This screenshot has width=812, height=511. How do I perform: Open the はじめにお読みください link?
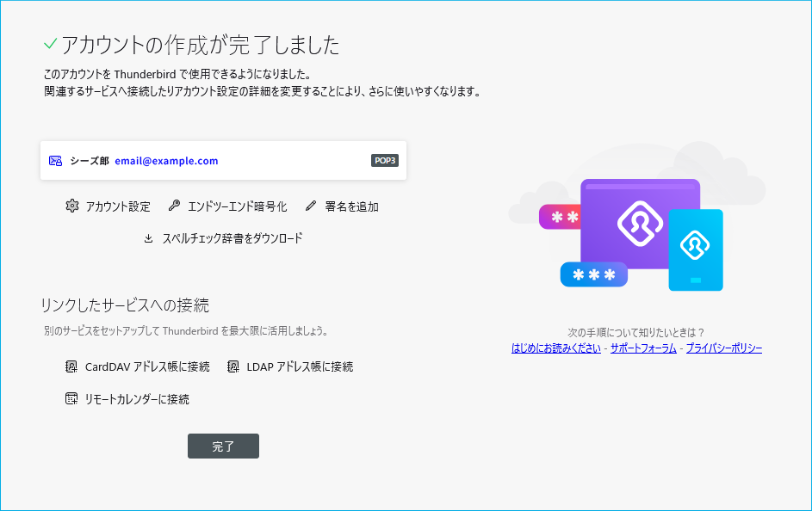coord(555,348)
